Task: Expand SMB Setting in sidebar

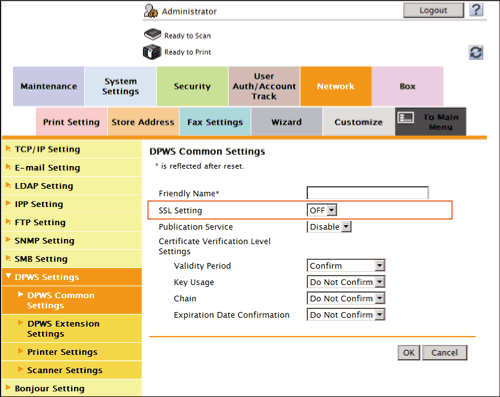Action: click(72, 259)
